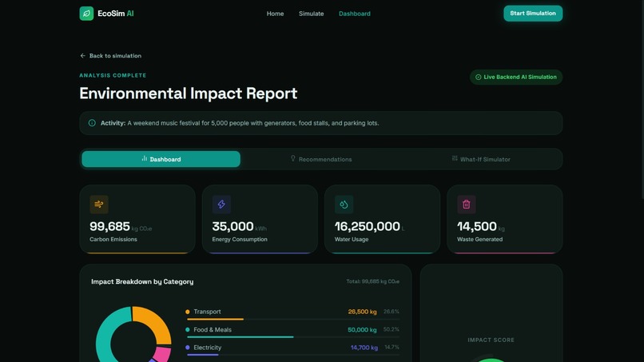The height and width of the screenshot is (362, 644).
Task: Open the Home navigation item
Action: (x=275, y=14)
